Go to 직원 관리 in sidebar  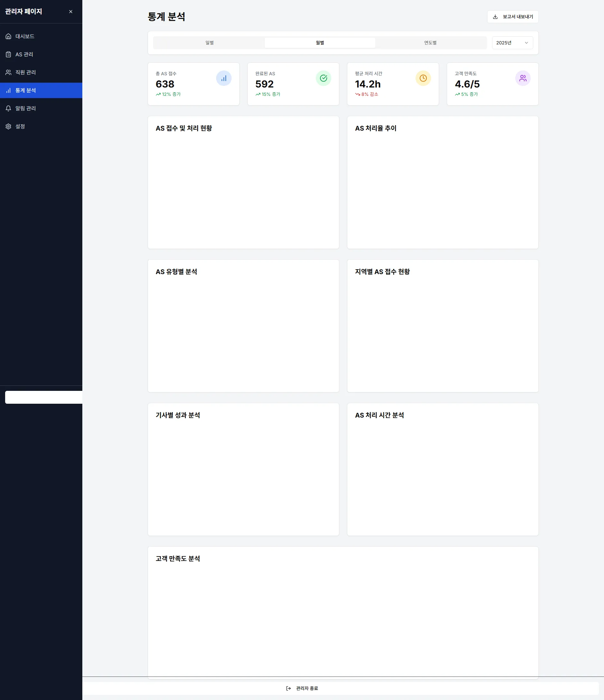(x=41, y=72)
